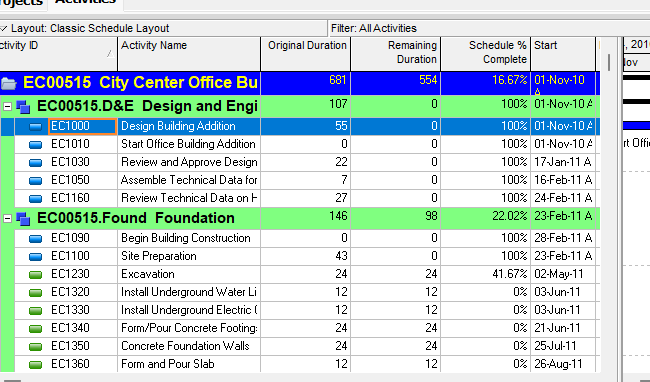
Task: Click the 26-Aug-11 start date cell
Action: pyautogui.click(x=563, y=364)
